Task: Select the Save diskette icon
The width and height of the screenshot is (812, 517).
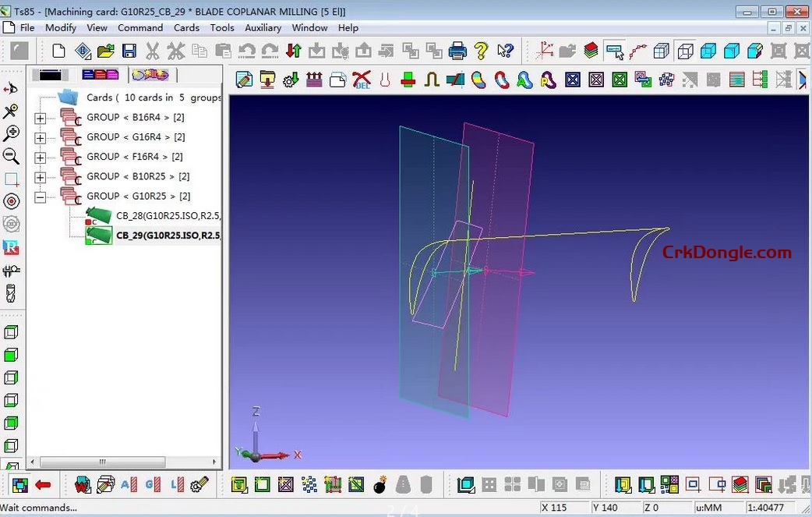Action: [129, 50]
